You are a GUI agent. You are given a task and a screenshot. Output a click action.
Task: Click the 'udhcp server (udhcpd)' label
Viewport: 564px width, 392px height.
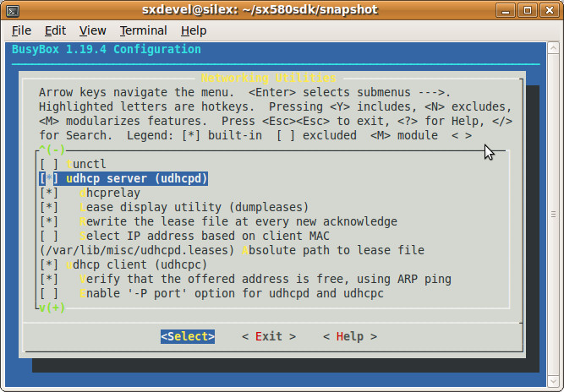point(137,178)
